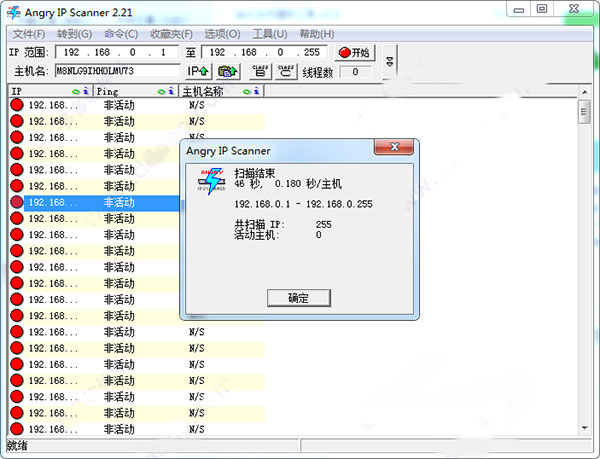This screenshot has height=459, width=600.
Task: Open the 文件(F) menu
Action: (28, 33)
